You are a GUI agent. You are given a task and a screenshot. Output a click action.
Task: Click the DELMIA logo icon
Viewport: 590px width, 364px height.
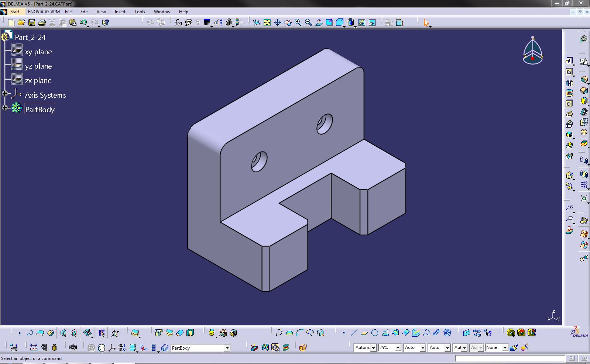[x=579, y=332]
